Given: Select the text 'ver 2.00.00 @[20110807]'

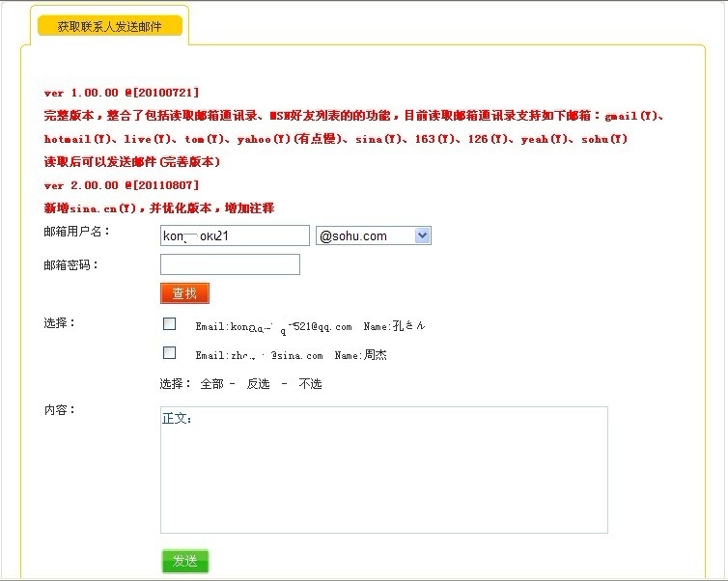Looking at the screenshot, I should (122, 185).
